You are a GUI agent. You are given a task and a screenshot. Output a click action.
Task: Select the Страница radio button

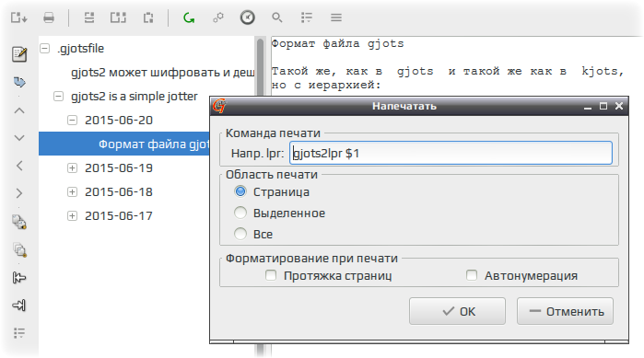tap(240, 191)
